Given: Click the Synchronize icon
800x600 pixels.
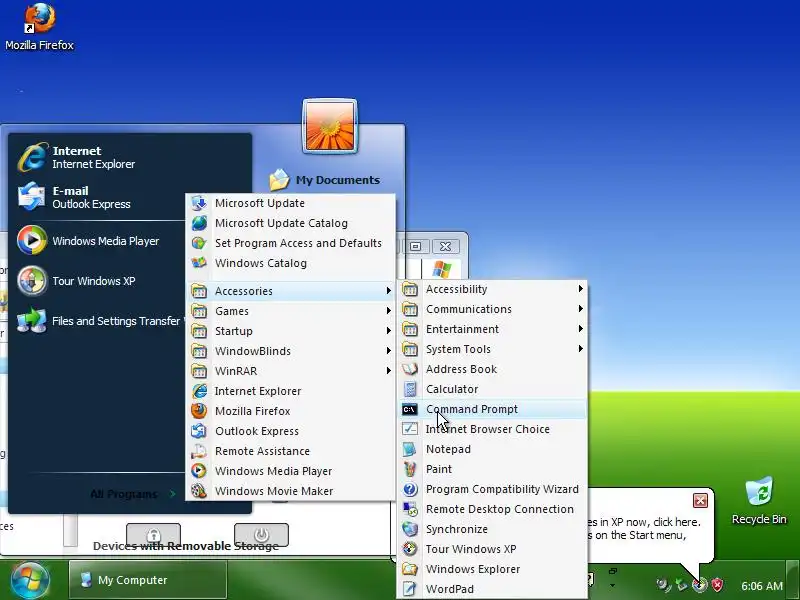Looking at the screenshot, I should pos(410,529).
